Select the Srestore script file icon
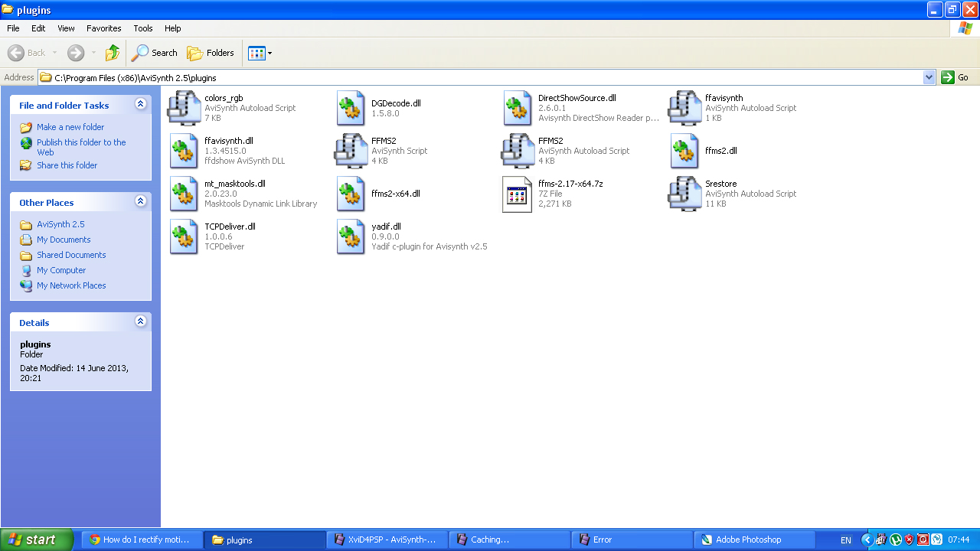 click(684, 194)
